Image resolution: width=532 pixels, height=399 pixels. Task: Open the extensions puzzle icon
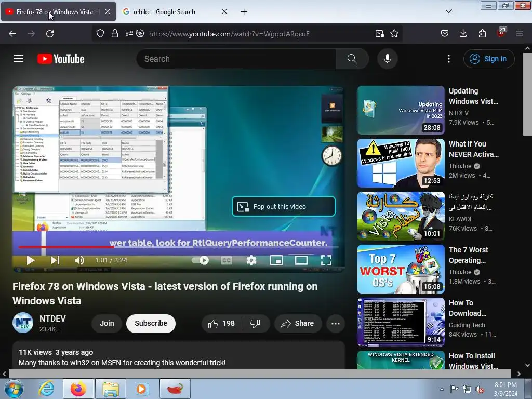(482, 34)
